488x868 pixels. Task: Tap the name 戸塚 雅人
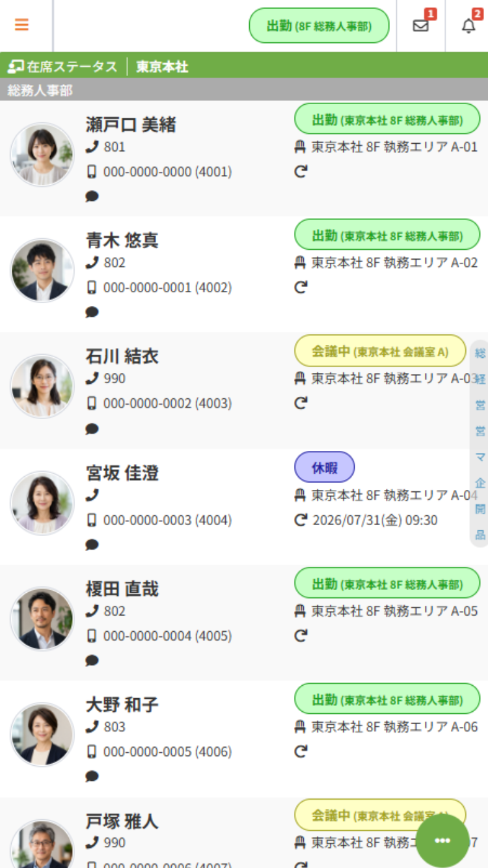[x=122, y=821]
